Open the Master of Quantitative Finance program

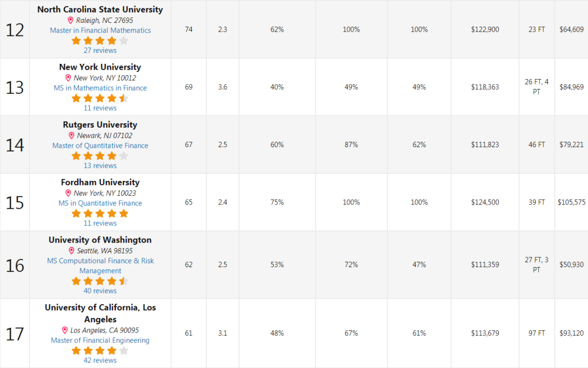coord(101,146)
